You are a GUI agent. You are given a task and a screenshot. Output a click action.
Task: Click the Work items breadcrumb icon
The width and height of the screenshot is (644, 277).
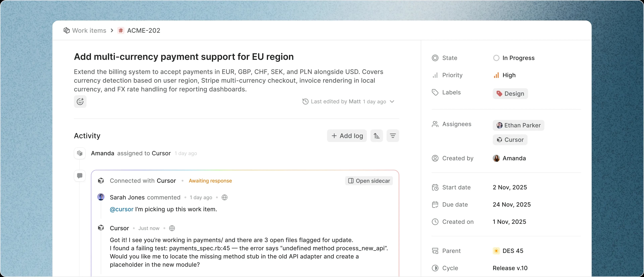(67, 31)
